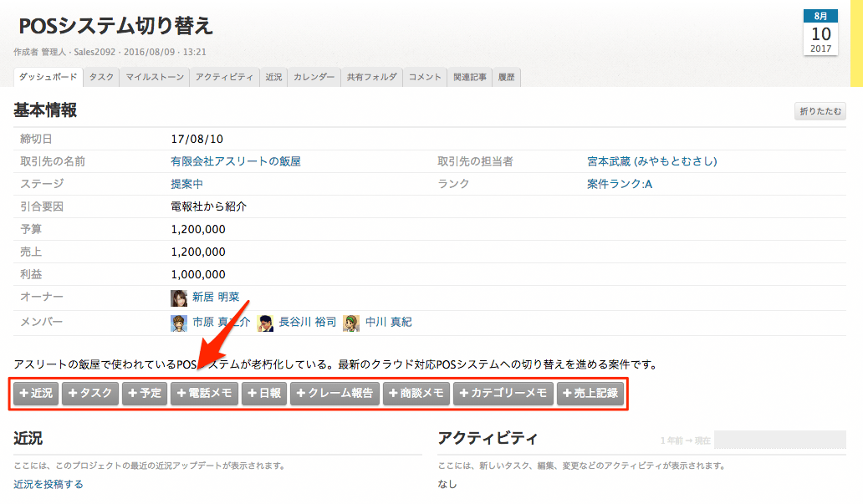This screenshot has height=504, width=863.
Task: Add a new 近況 update
Action: [36, 394]
